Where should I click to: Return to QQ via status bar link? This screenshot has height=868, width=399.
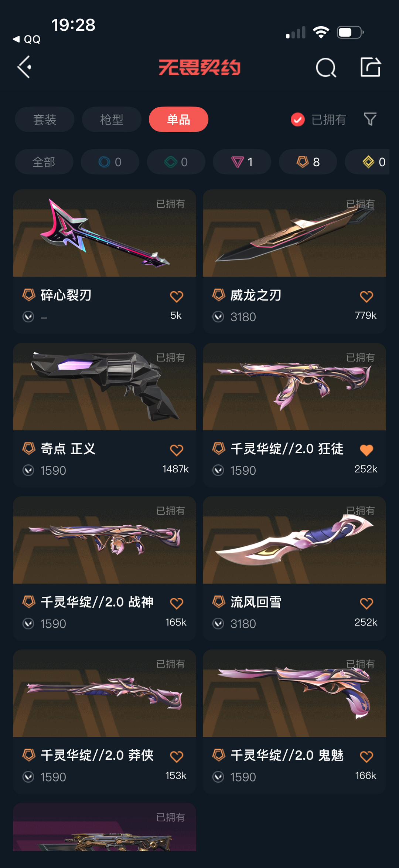click(27, 39)
